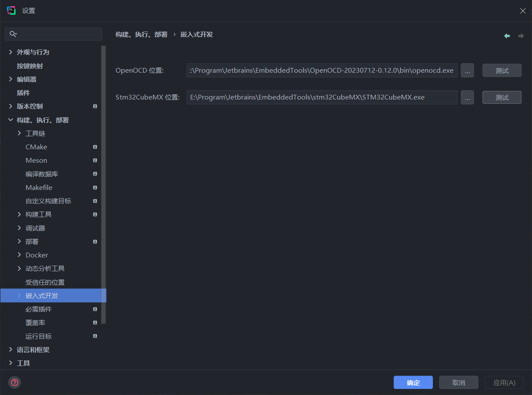This screenshot has width=532, height=395.
Task: Collapse the 构建、执行、部署 section
Action: [x=10, y=120]
